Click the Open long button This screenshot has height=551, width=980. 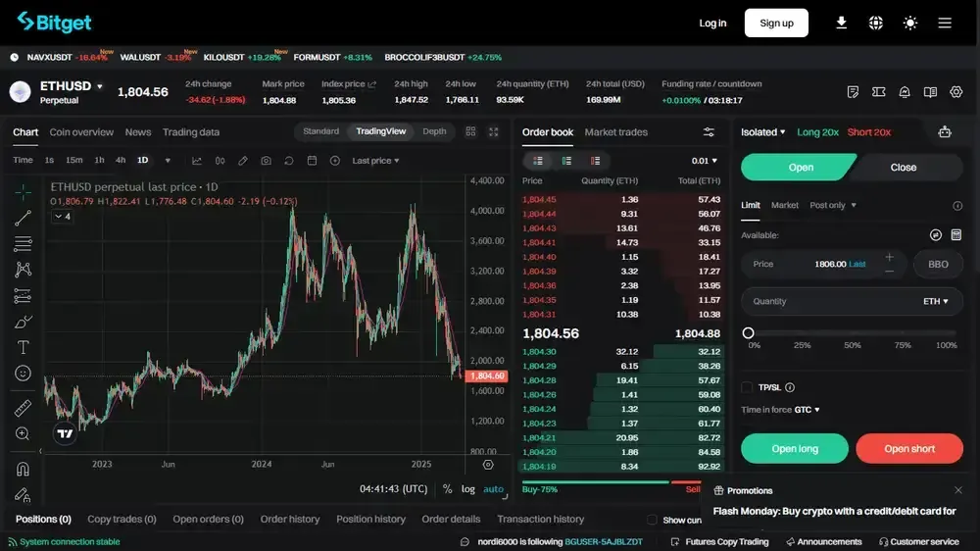795,448
